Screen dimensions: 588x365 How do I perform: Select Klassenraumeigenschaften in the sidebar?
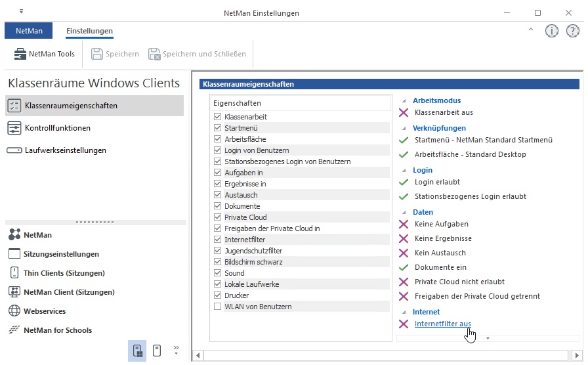coord(94,106)
